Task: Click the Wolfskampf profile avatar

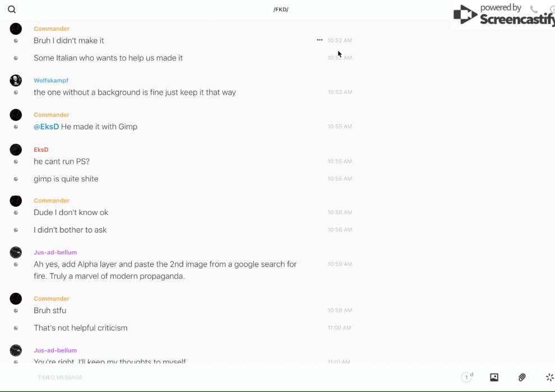Action: [16, 80]
